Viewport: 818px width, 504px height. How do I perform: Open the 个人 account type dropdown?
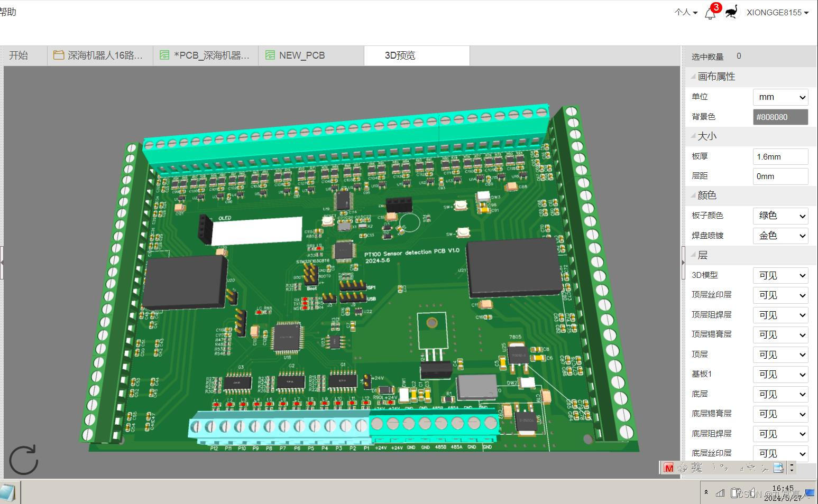pos(686,12)
